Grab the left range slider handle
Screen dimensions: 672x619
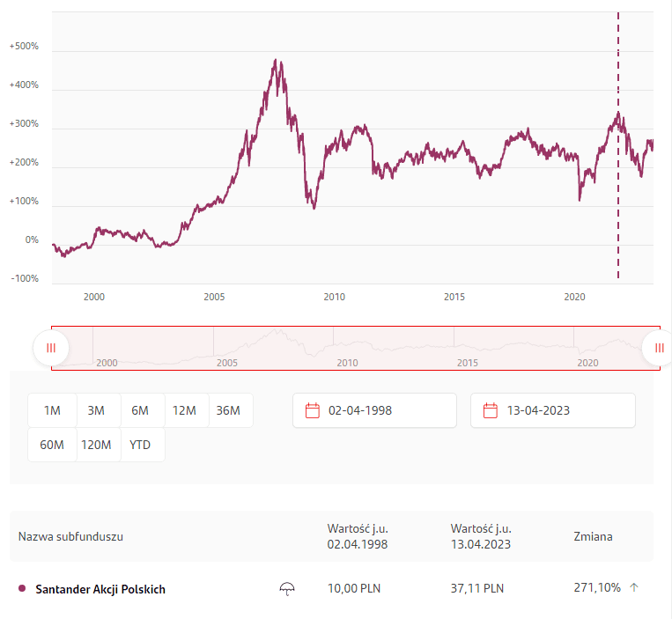(51, 348)
